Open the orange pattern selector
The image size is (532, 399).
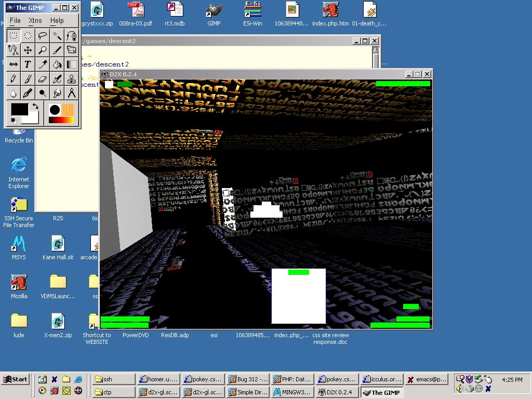(68, 110)
